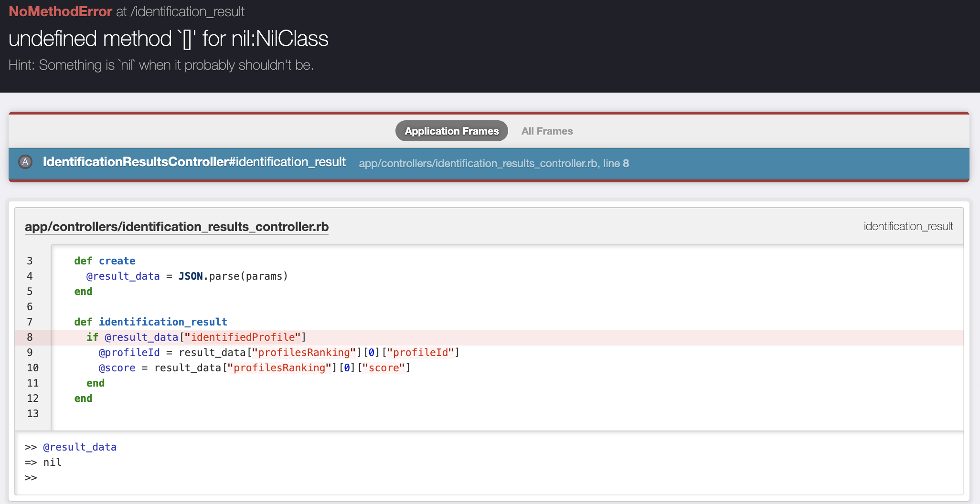
Task: Click line number 13 in gutter
Action: [x=32, y=414]
